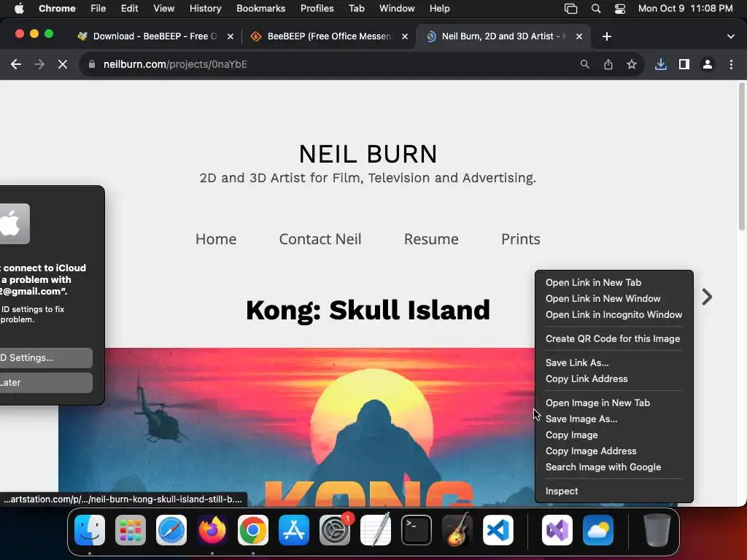Select Save Image As...
Image resolution: width=747 pixels, height=560 pixels.
614,419
